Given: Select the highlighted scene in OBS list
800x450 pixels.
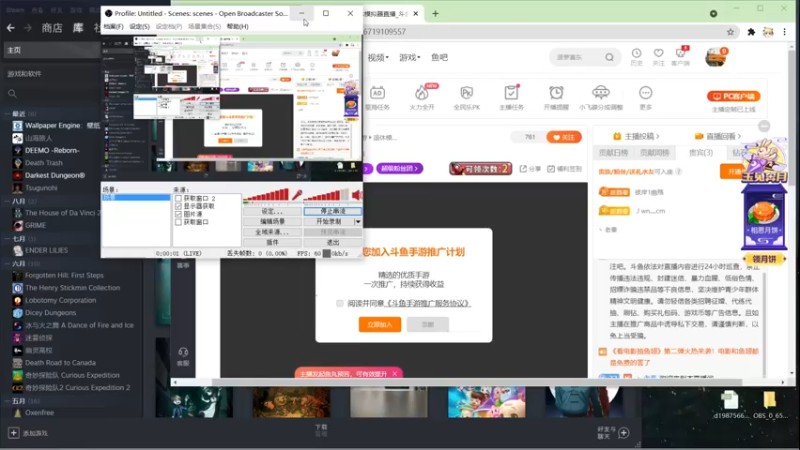Looking at the screenshot, I should (136, 197).
